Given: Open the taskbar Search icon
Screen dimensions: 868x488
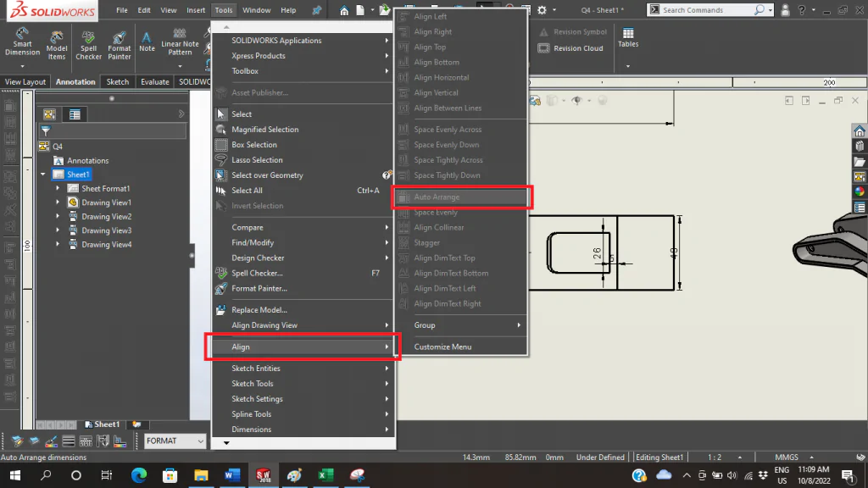Looking at the screenshot, I should [x=46, y=475].
